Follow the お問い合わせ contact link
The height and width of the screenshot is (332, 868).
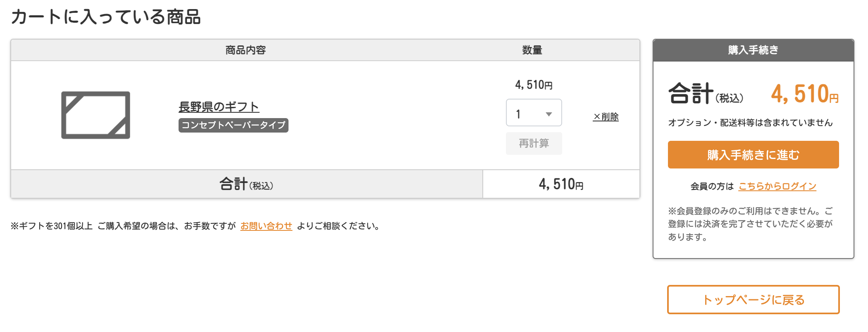(266, 226)
